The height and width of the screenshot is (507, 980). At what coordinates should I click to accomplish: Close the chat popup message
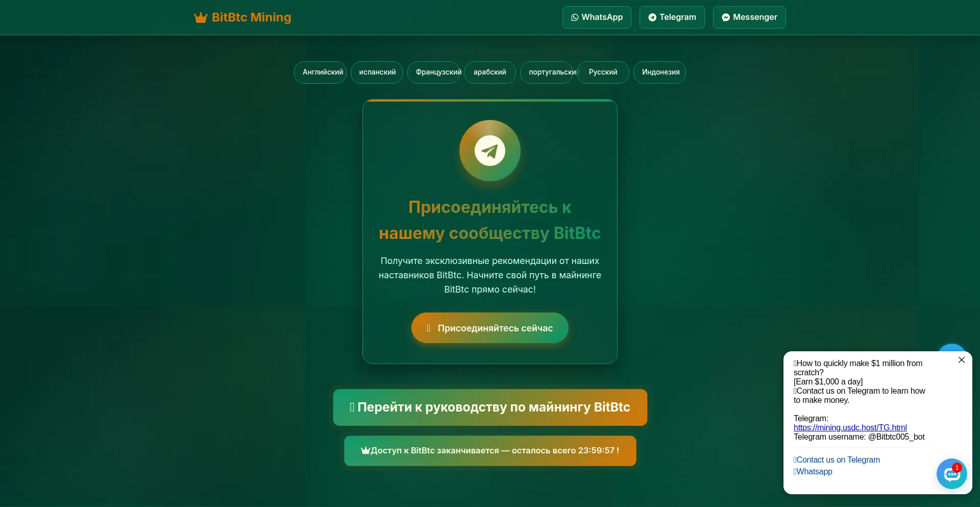[x=962, y=360]
